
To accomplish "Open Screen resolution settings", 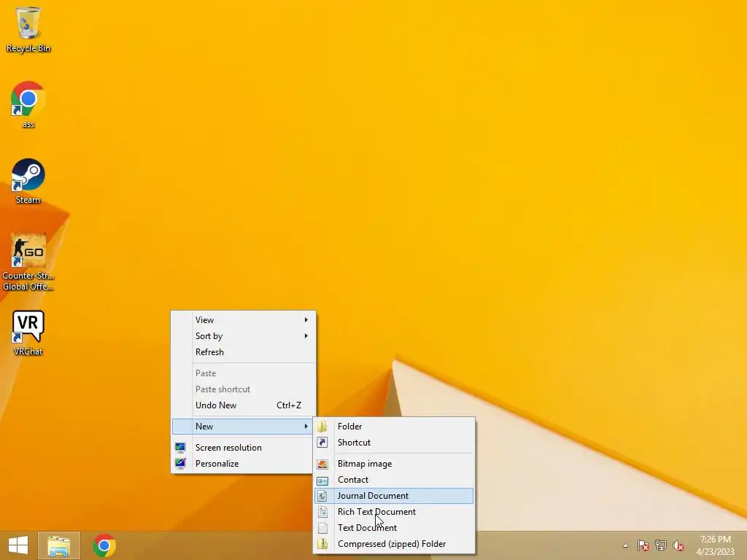I will 244,448.
